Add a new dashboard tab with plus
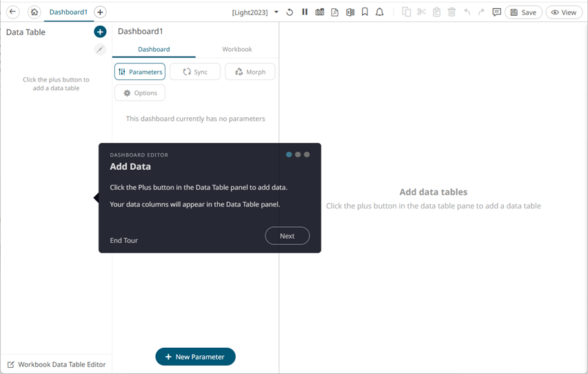The height and width of the screenshot is (374, 588). 100,12
